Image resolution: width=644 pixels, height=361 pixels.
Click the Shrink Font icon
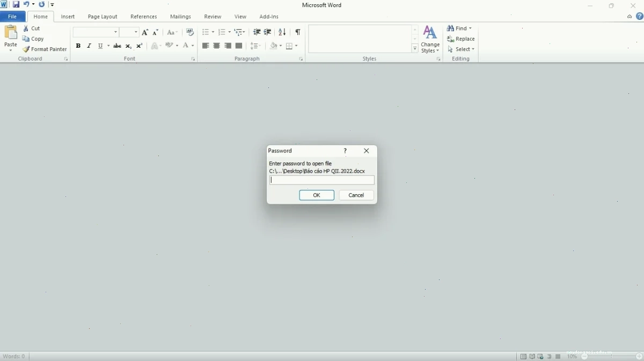tap(156, 32)
